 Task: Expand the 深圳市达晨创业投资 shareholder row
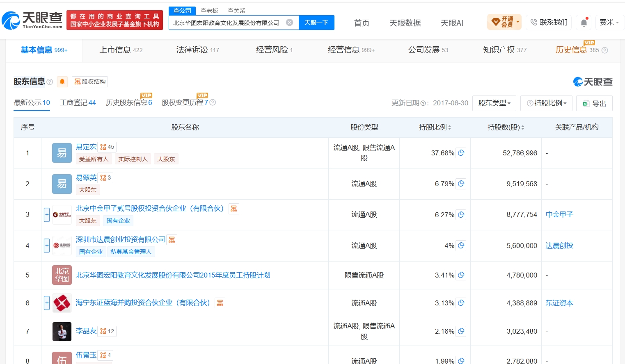[x=47, y=246]
